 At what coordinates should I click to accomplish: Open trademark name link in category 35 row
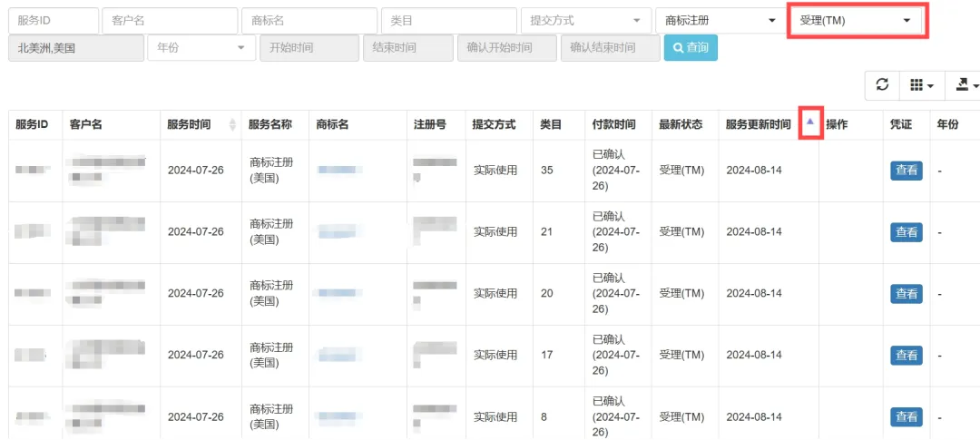pos(340,170)
